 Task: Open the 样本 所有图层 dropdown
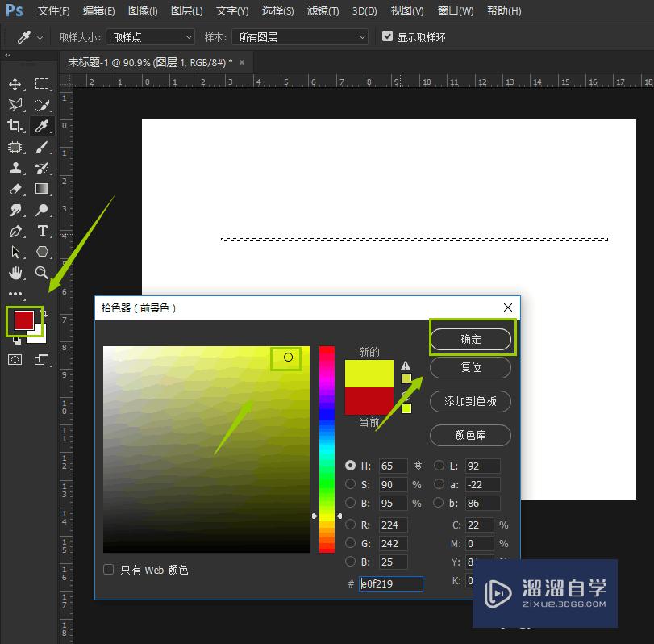point(300,37)
